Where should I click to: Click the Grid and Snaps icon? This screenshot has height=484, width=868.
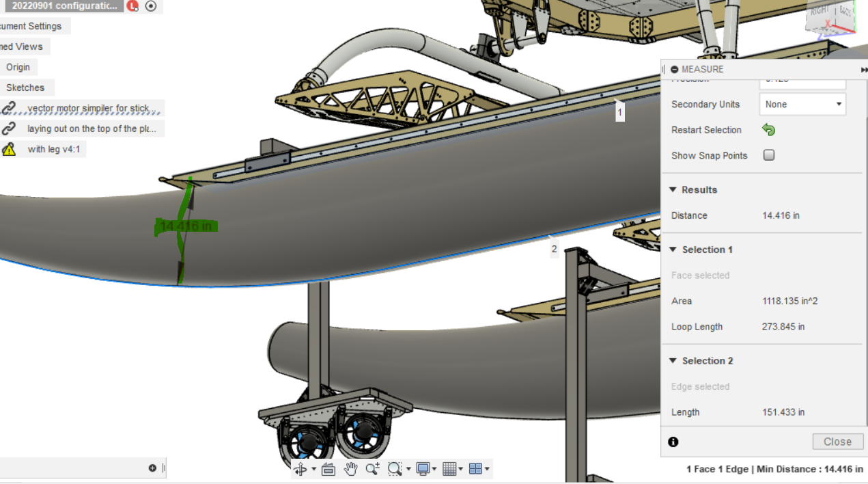point(449,469)
